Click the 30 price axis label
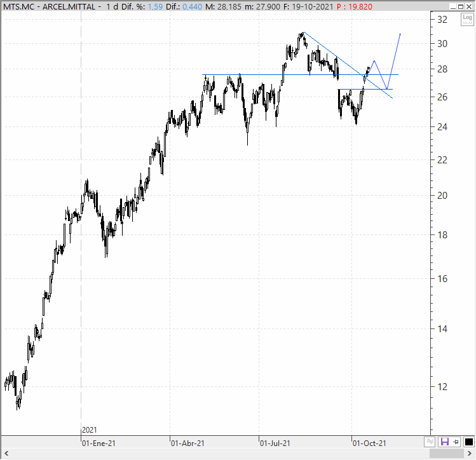 tap(442, 44)
